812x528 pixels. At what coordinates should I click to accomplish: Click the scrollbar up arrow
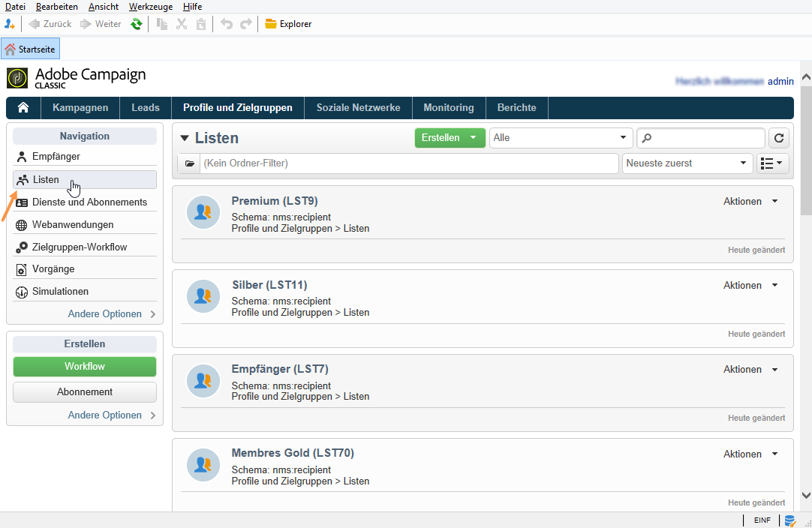pos(806,78)
